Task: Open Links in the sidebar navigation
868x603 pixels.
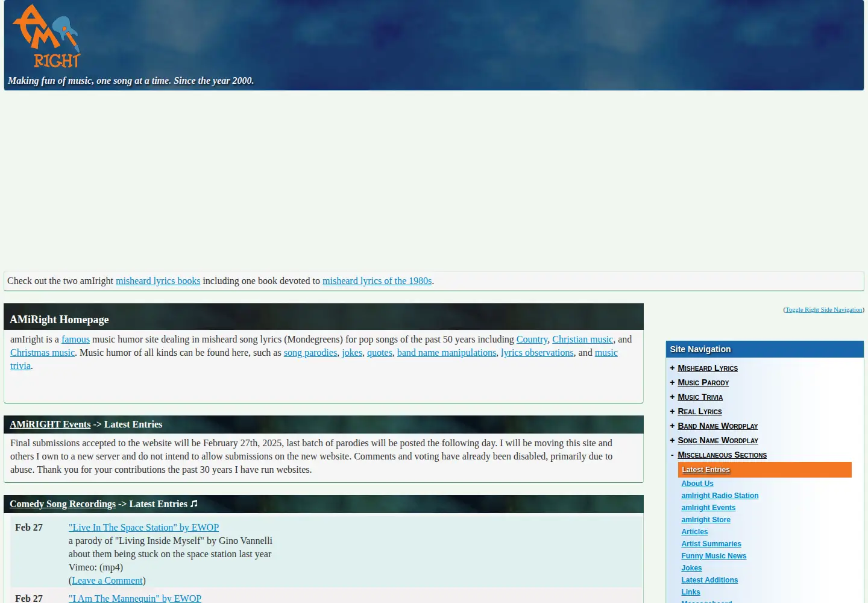Action: tap(691, 592)
